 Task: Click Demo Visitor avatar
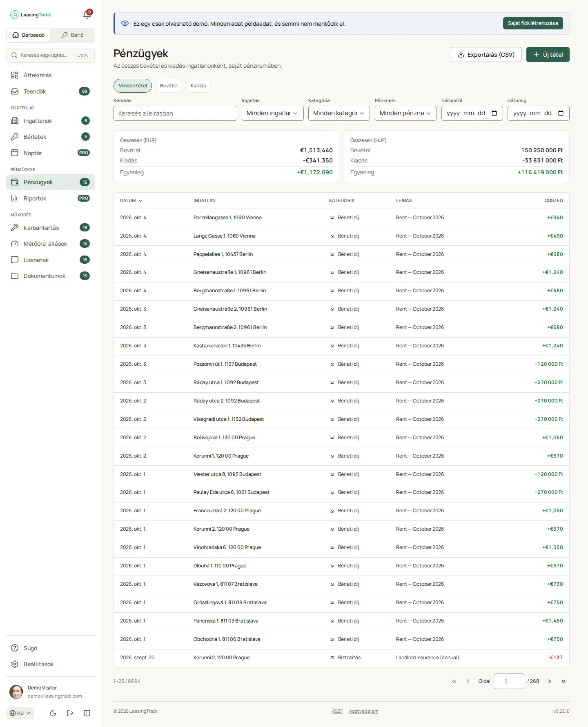[x=16, y=692]
